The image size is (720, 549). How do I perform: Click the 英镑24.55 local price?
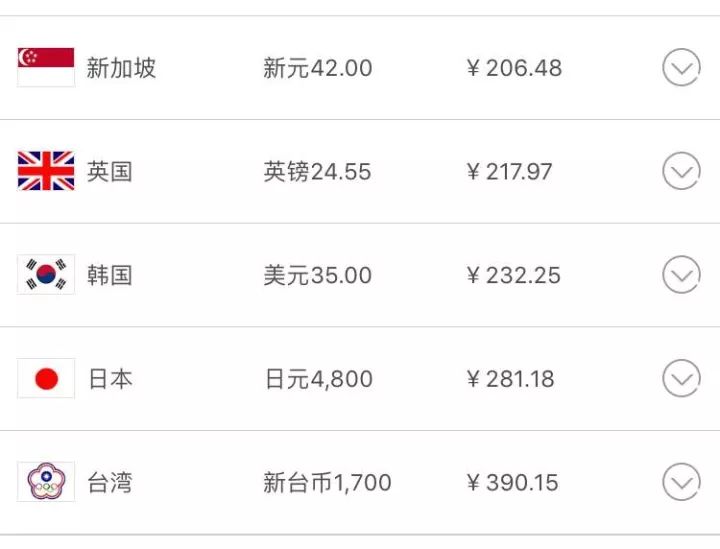317,172
